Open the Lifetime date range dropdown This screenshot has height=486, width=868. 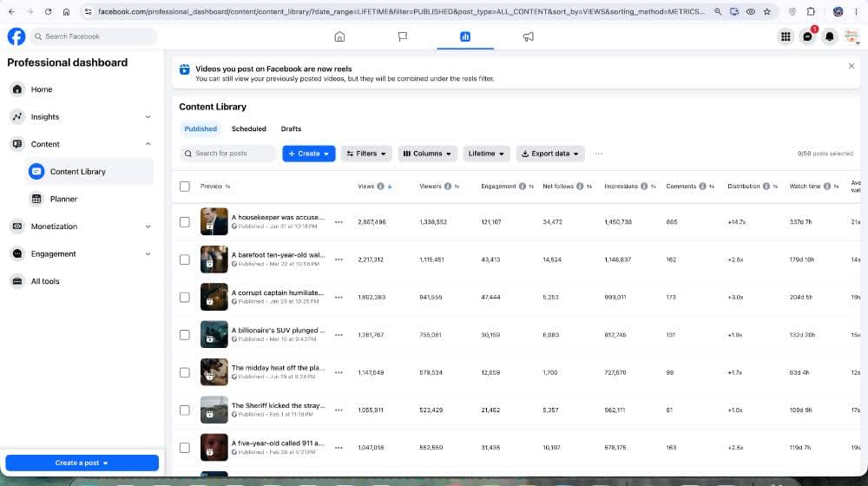[485, 154]
